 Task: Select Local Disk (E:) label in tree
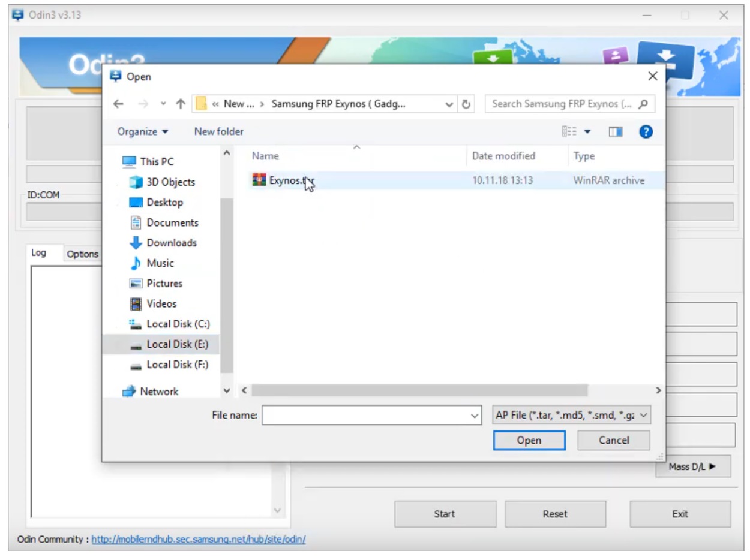coord(178,344)
